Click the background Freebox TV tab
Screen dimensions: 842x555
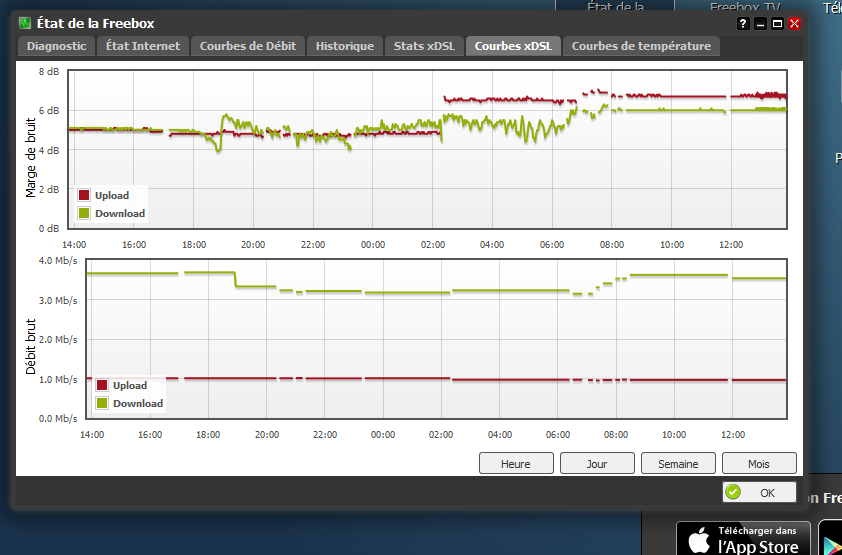744,6
